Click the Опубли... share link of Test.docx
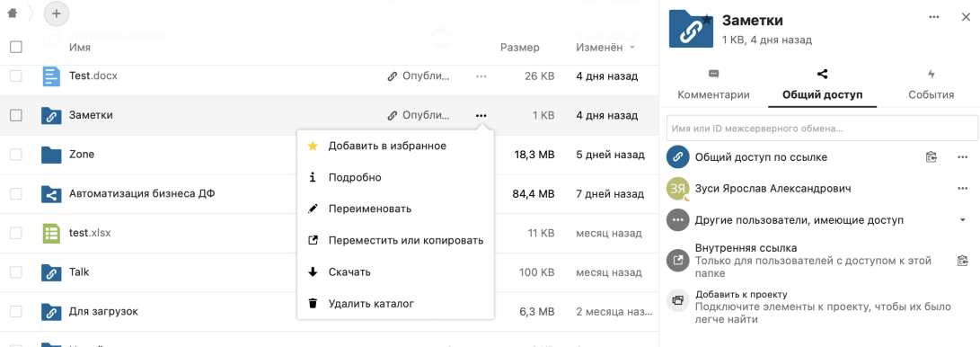The width and height of the screenshot is (980, 347). 419,76
